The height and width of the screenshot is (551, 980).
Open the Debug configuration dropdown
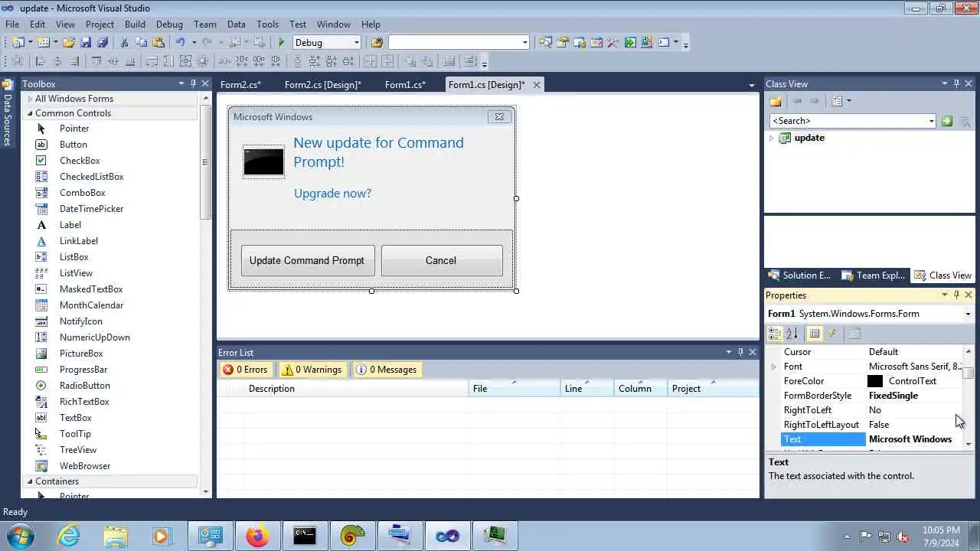(x=356, y=43)
